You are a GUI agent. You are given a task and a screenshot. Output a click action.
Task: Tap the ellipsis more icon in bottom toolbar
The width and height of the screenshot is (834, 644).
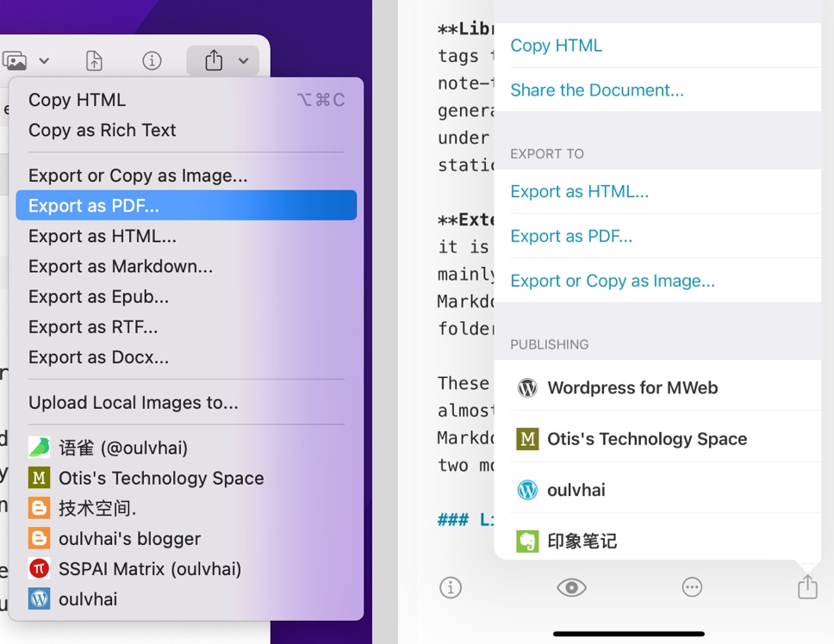pyautogui.click(x=692, y=587)
